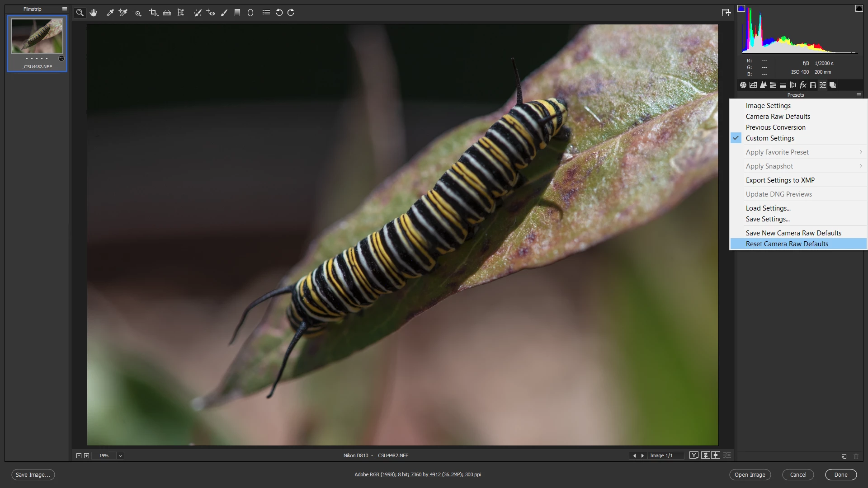The height and width of the screenshot is (488, 868).
Task: Select the Hand tool
Action: 93,13
